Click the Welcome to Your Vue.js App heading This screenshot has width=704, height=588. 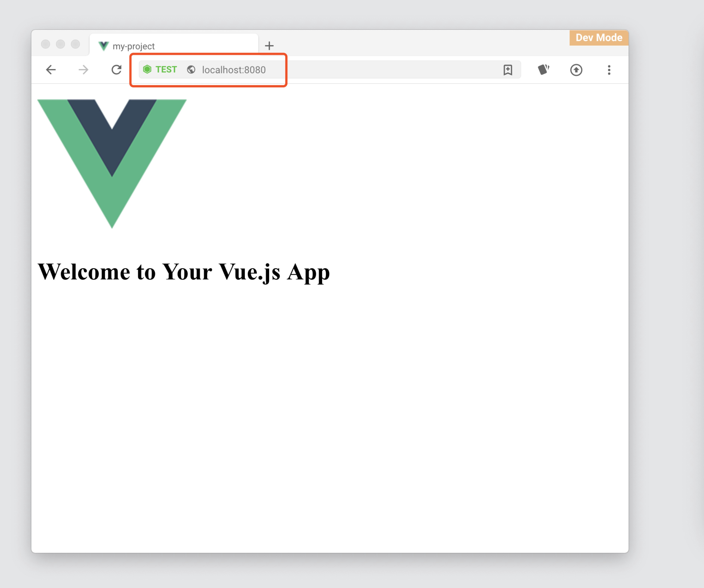184,272
